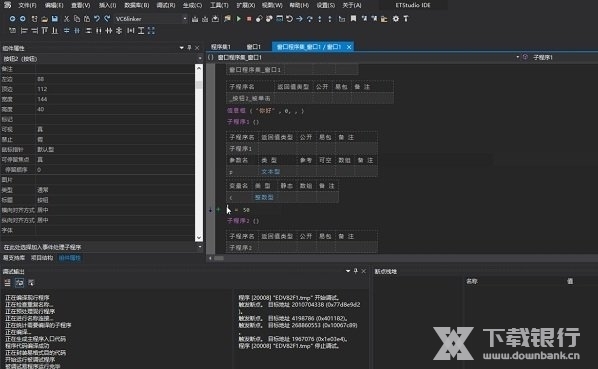Open the 工具(T) menu
The image size is (598, 369).
click(219, 5)
